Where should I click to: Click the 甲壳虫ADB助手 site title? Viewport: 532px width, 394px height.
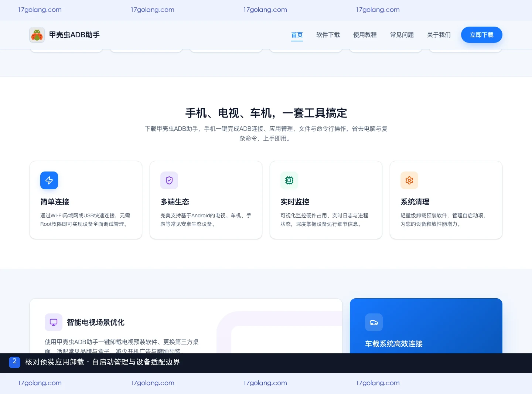[74, 35]
